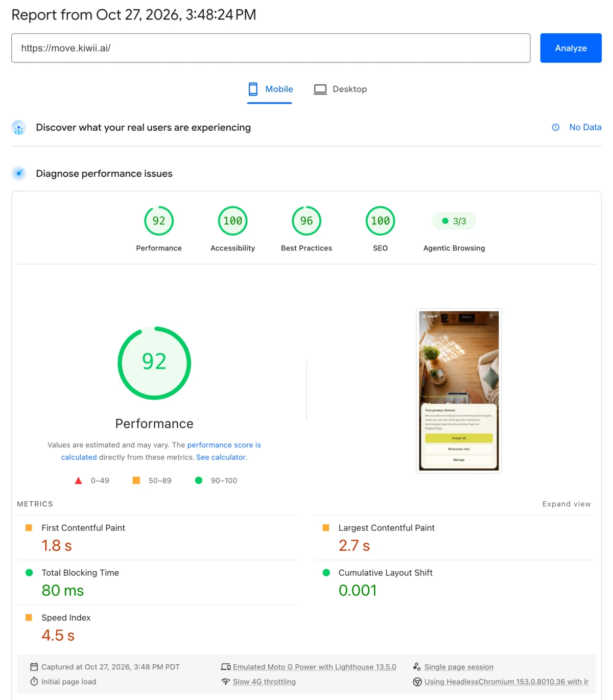This screenshot has height=700, width=613.
Task: Click Expand view for metrics
Action: click(x=567, y=504)
